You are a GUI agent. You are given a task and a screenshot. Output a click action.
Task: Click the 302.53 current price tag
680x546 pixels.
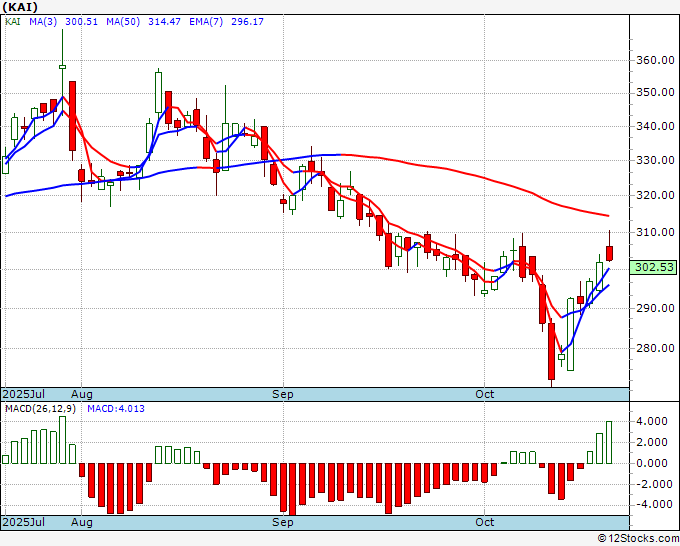pos(654,267)
